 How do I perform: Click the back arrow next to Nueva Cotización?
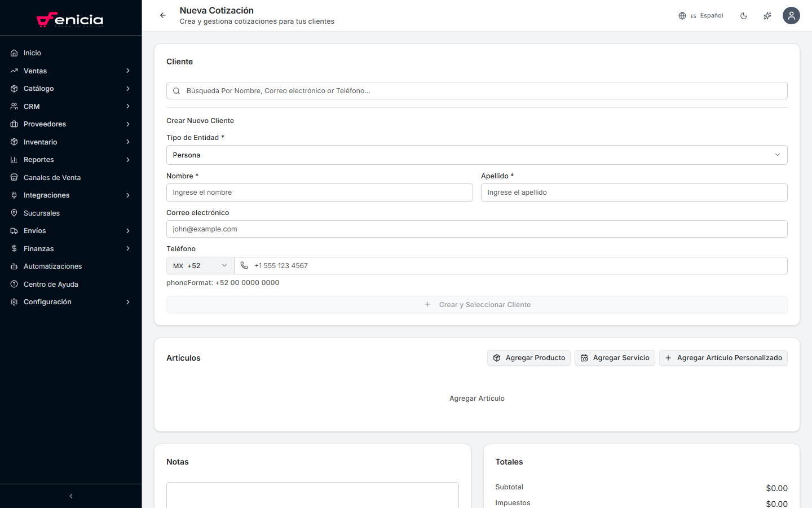point(163,15)
